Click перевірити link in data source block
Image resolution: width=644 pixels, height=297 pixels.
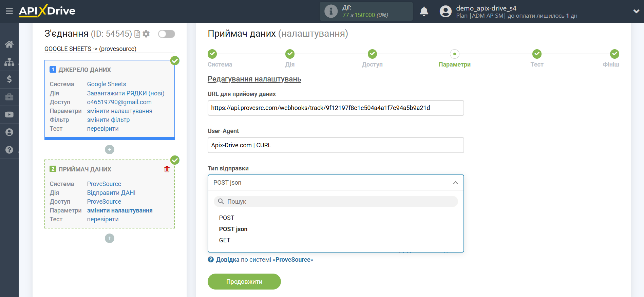(x=103, y=129)
